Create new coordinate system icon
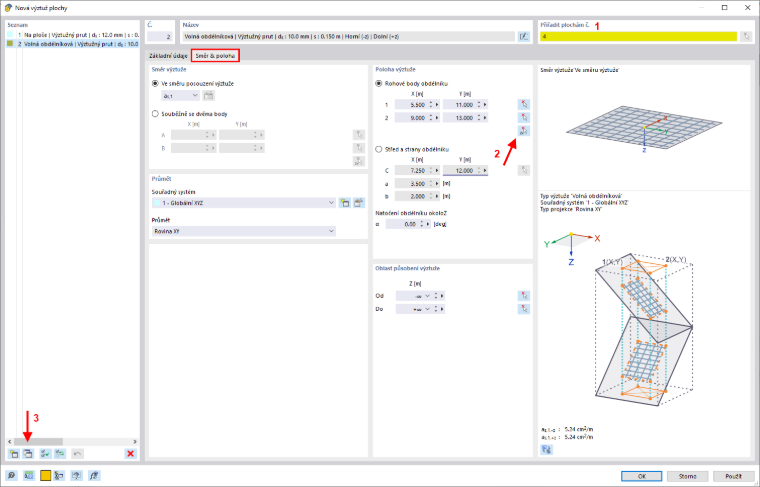The width and height of the screenshot is (760, 487). click(x=345, y=203)
